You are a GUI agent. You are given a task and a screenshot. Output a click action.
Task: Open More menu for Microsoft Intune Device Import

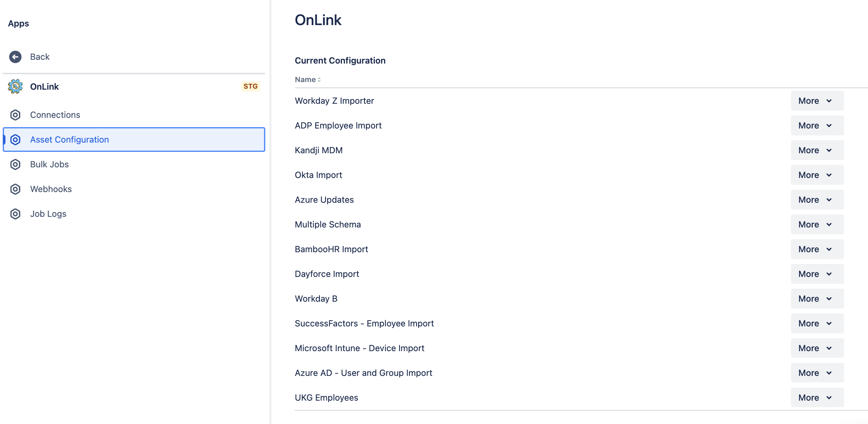tap(817, 348)
